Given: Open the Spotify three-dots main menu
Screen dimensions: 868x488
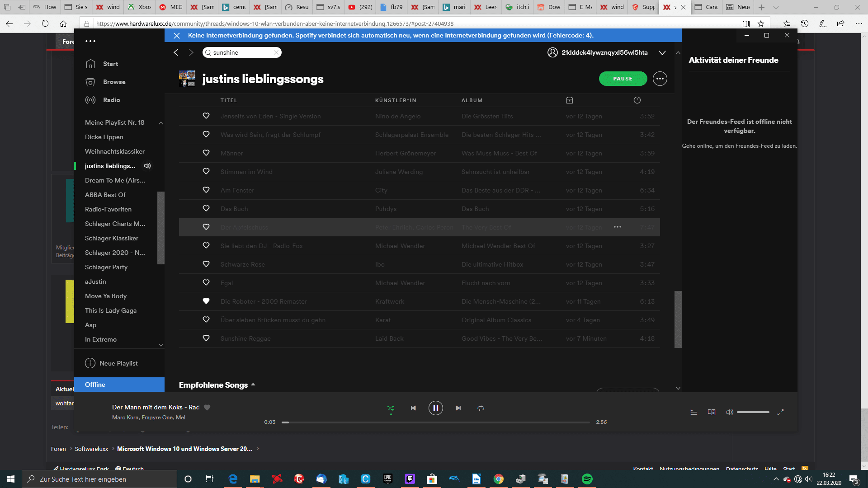Looking at the screenshot, I should click(90, 41).
